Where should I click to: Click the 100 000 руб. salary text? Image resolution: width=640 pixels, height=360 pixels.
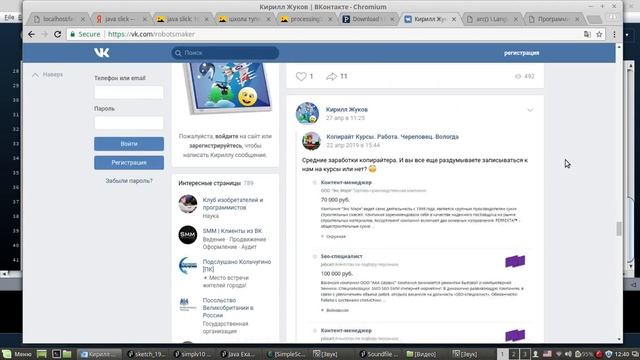pyautogui.click(x=337, y=273)
